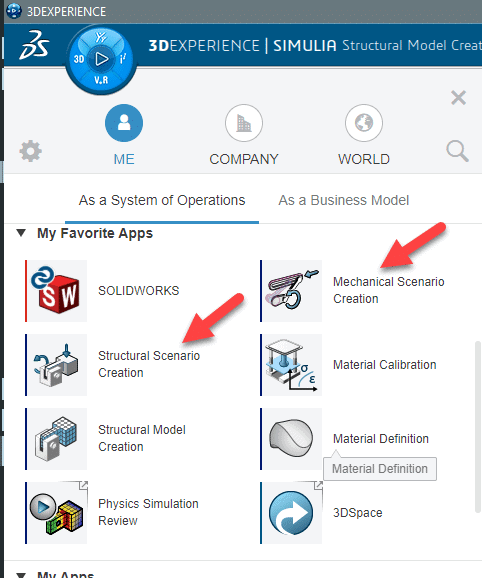Select the WORLD globe icon
482x578 pixels.
pyautogui.click(x=364, y=123)
